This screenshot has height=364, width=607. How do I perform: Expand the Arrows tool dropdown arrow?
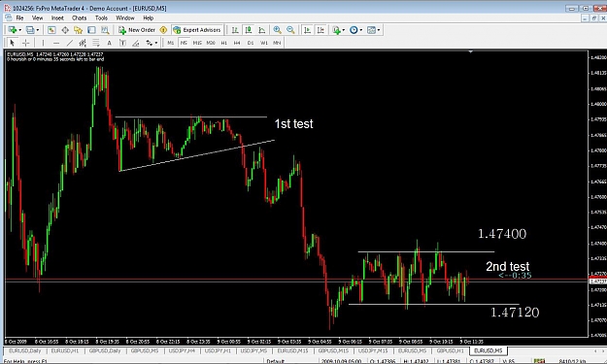click(x=156, y=43)
